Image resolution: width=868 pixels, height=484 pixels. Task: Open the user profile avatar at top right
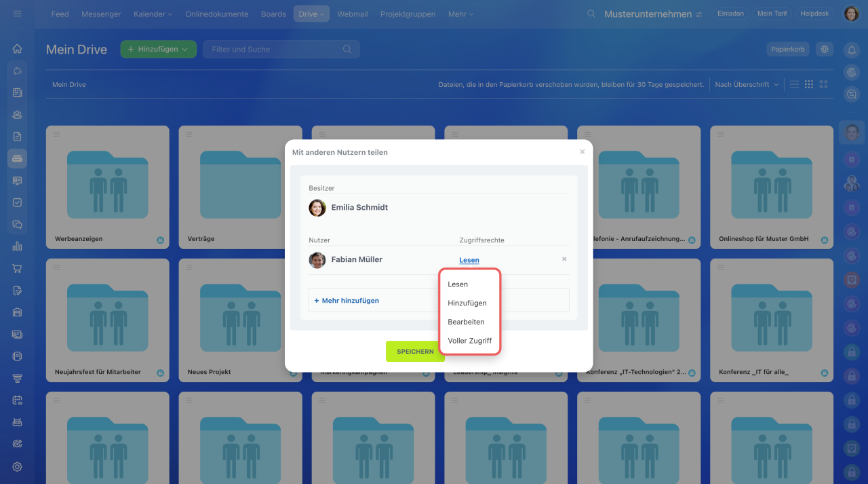tap(852, 14)
